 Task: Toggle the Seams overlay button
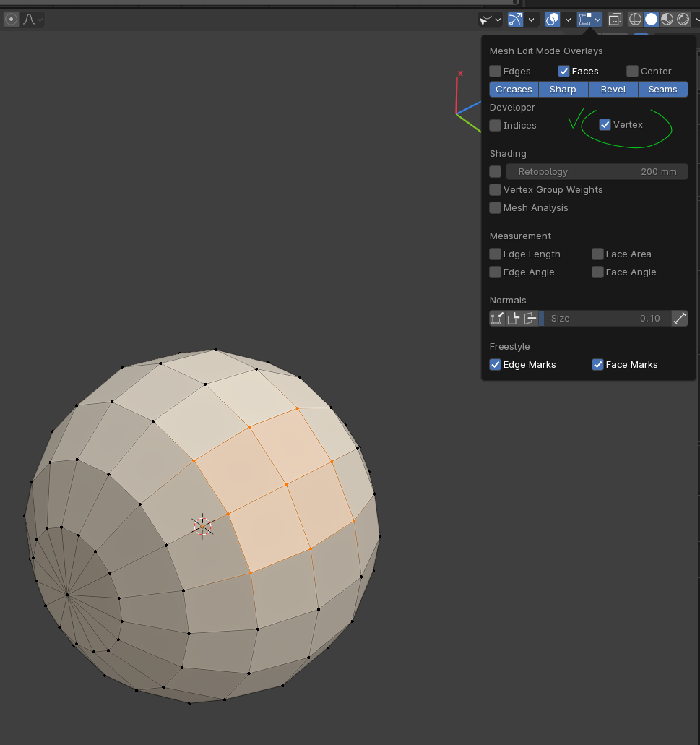(x=663, y=90)
